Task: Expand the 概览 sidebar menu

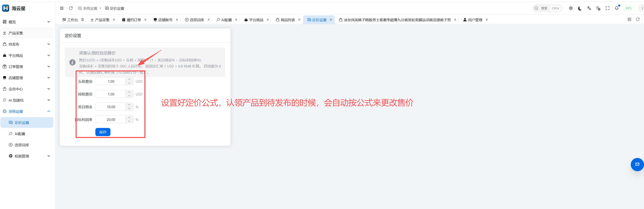Action: [x=27, y=22]
